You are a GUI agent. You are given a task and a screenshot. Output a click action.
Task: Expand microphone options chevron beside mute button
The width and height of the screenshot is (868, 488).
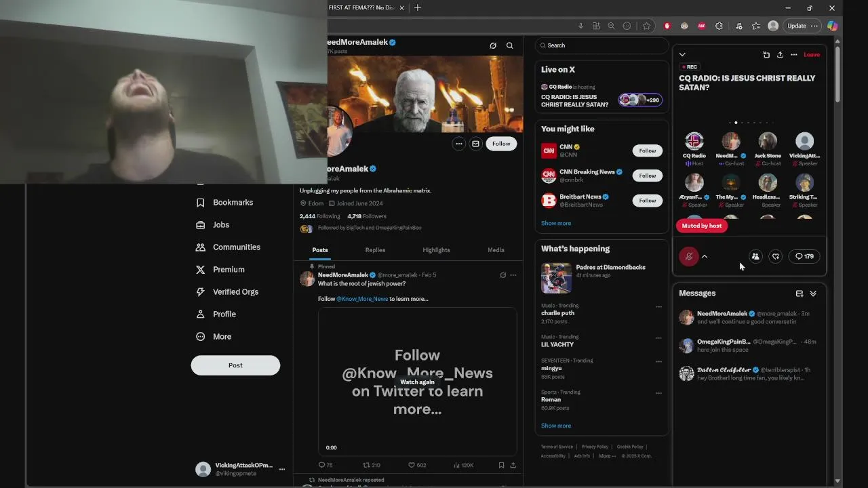tap(705, 256)
